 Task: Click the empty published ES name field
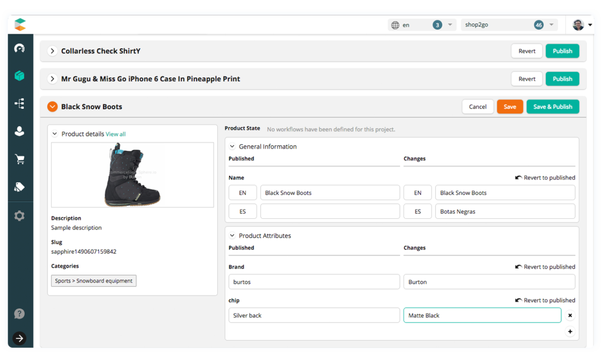[330, 212]
